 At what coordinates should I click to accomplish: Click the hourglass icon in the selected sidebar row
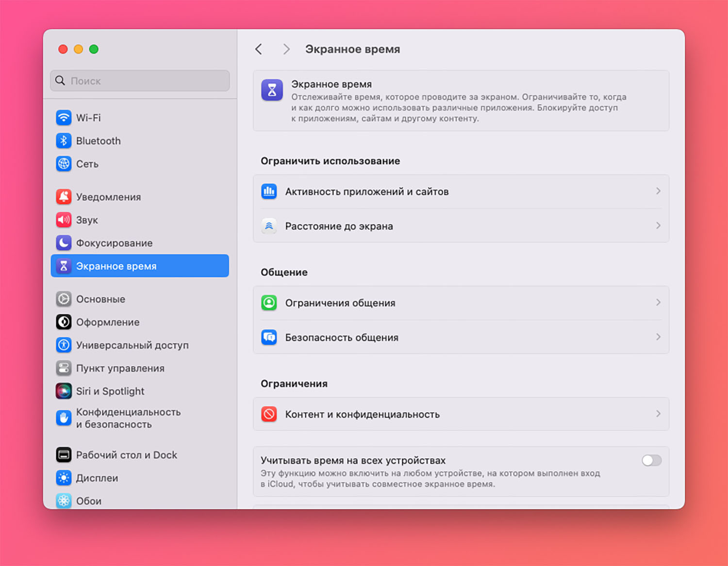(64, 266)
